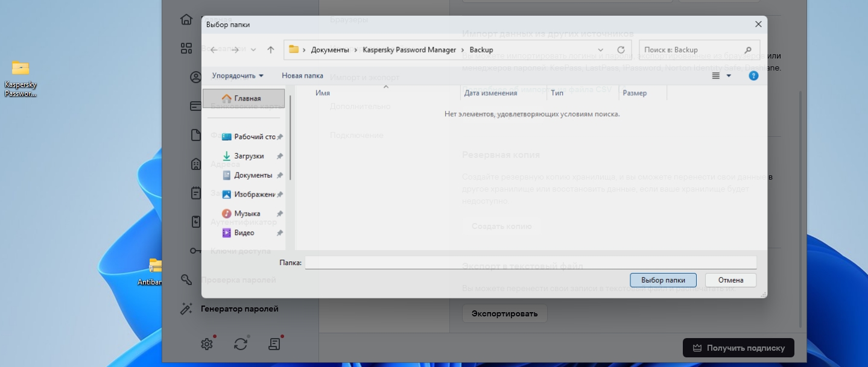Close the Выбор папки dialog
This screenshot has height=367, width=868.
pos(758,24)
